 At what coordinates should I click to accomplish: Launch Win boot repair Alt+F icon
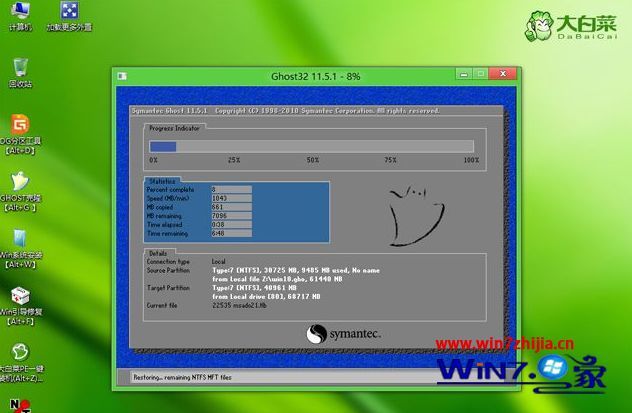click(x=20, y=306)
